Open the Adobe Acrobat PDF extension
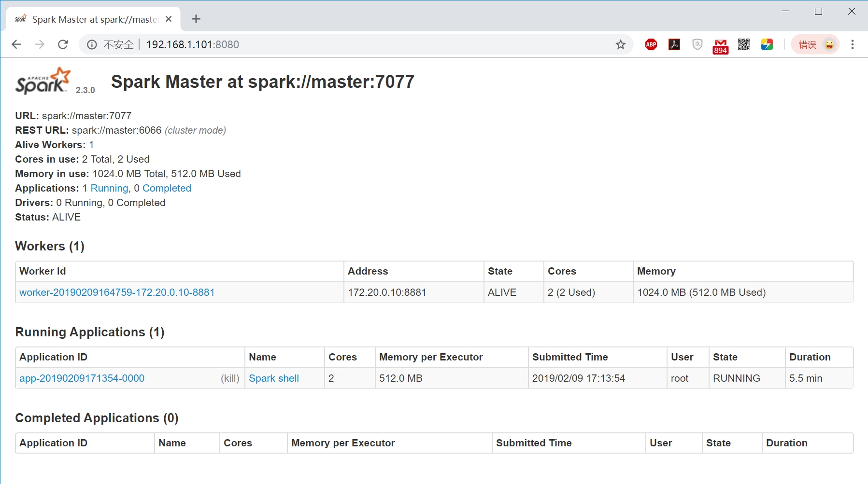This screenshot has width=868, height=484. tap(674, 45)
